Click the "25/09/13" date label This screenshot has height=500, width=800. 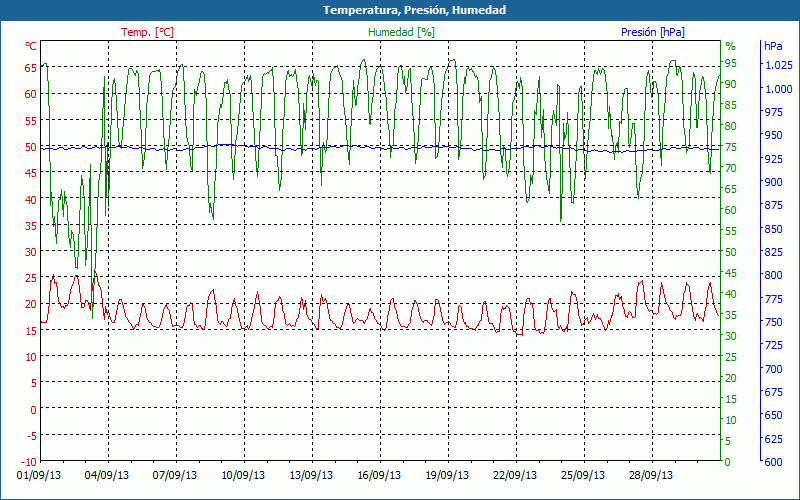(x=583, y=475)
